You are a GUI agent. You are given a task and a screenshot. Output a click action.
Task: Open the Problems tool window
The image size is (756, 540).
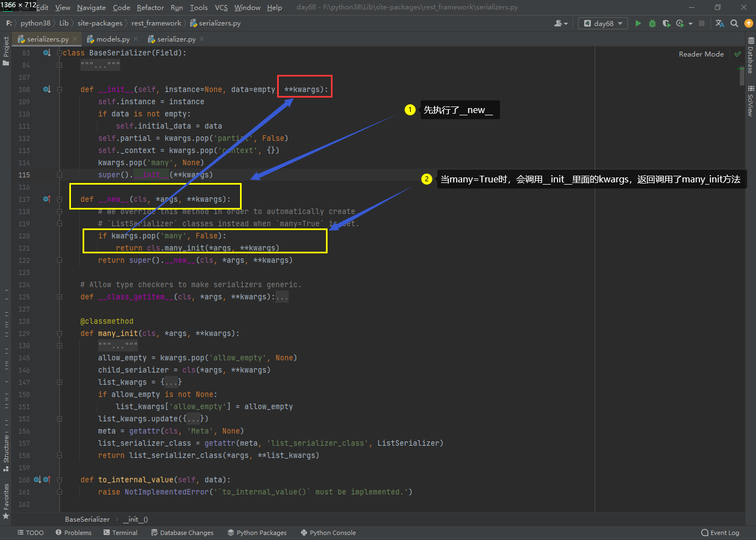coord(73,533)
